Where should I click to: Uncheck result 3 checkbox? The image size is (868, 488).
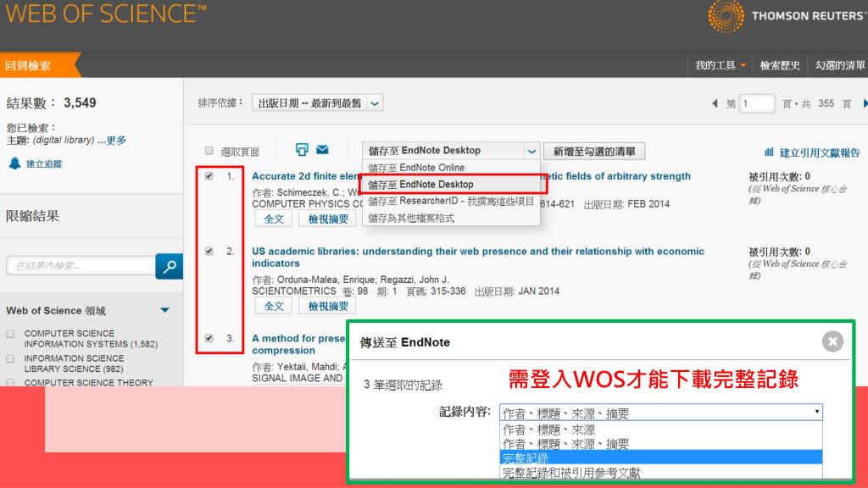coord(209,338)
